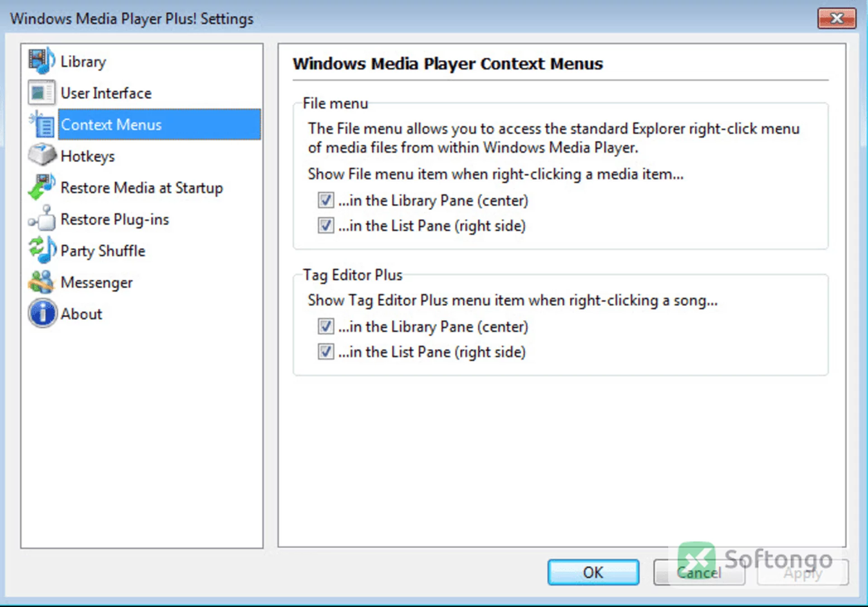
Task: Click the About info icon
Action: coord(42,313)
